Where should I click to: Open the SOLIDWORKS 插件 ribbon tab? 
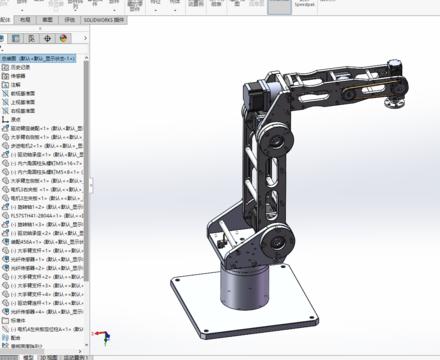104,20
